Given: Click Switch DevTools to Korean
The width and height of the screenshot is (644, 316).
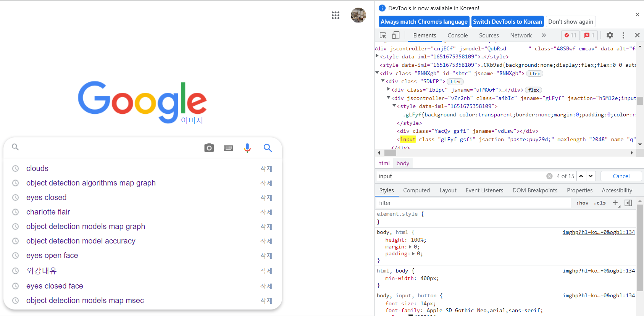Looking at the screenshot, I should (x=507, y=21).
